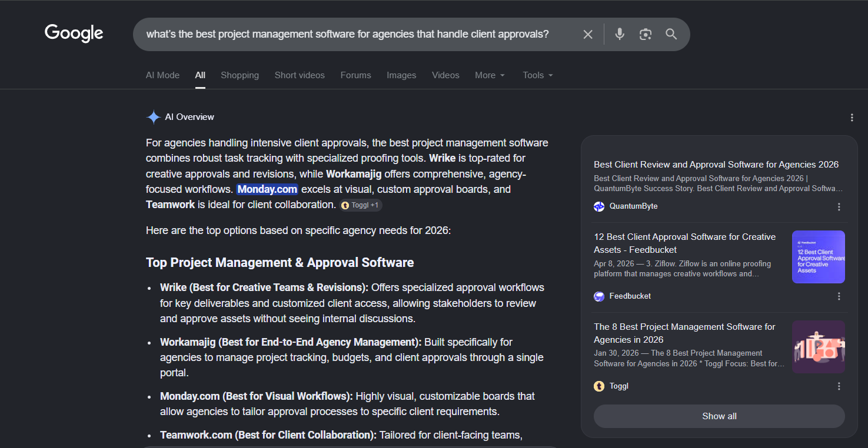Screen dimensions: 868x448
Task: View the Videos tab
Action: click(445, 75)
